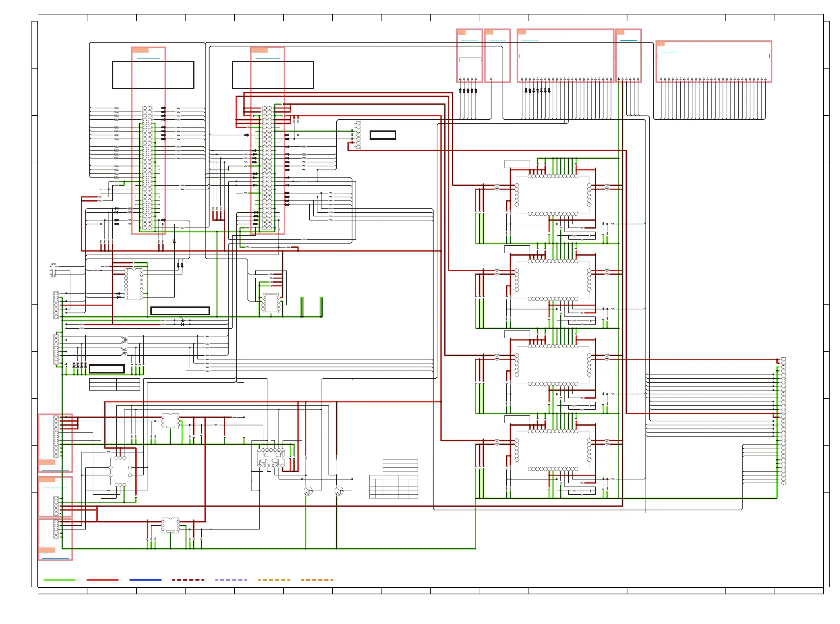Image resolution: width=840 pixels, height=624 pixels.
Task: Click the dashed dark-red legend line
Action: (188, 580)
